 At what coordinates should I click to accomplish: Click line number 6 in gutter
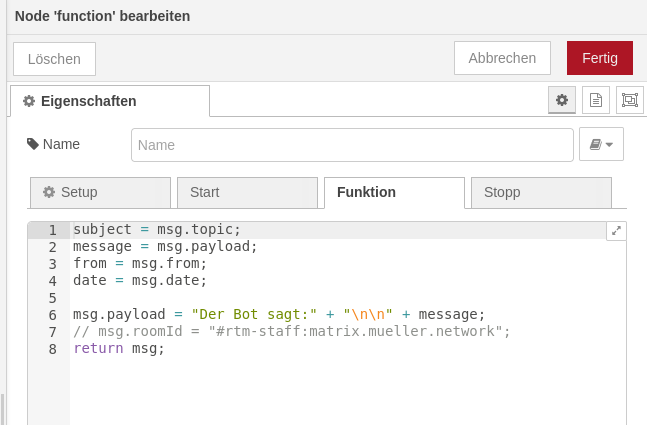[x=52, y=314]
